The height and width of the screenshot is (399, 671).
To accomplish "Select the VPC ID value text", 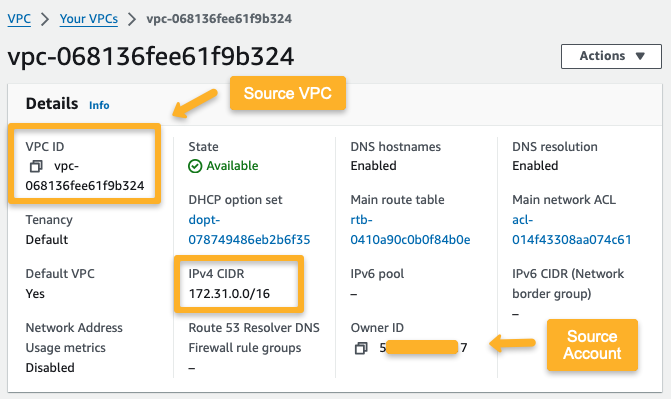I will [85, 176].
